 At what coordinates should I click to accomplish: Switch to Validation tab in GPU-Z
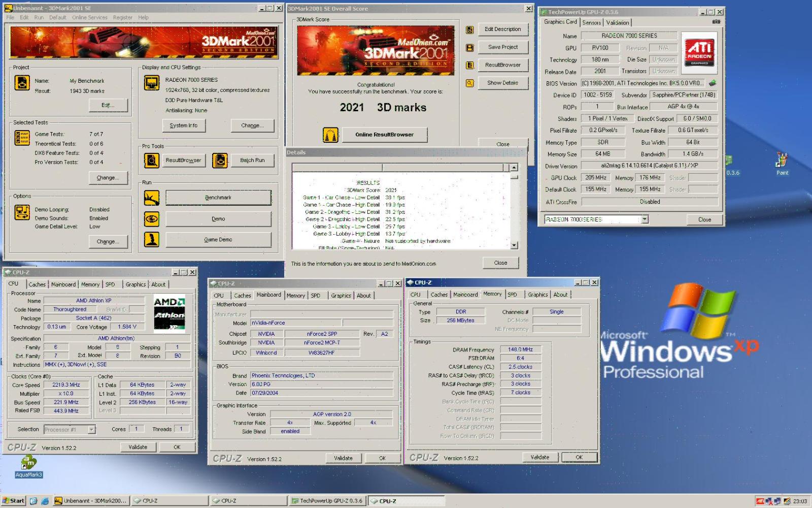pyautogui.click(x=617, y=22)
